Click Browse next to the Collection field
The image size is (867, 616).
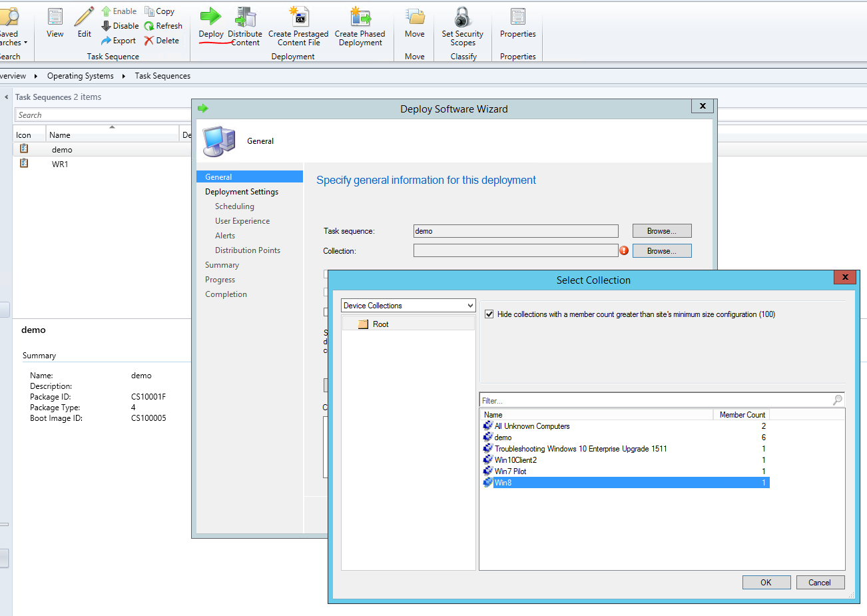[x=661, y=250]
